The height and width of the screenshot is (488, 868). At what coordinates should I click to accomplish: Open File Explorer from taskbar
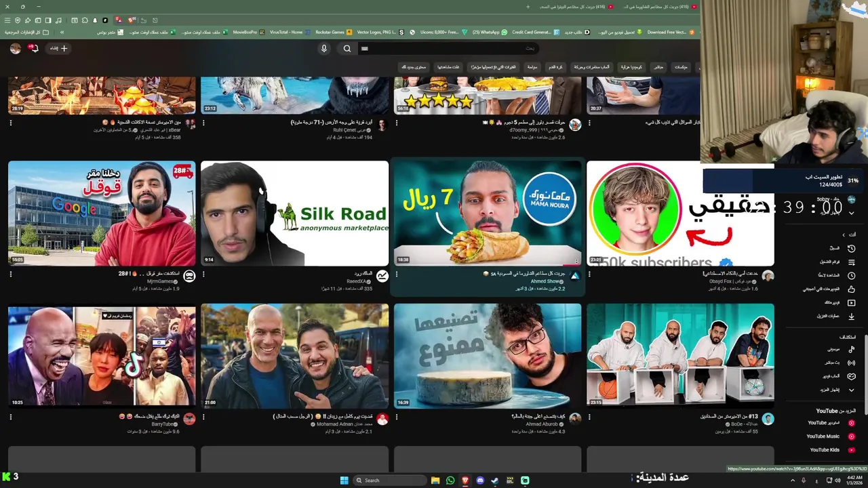click(435, 481)
